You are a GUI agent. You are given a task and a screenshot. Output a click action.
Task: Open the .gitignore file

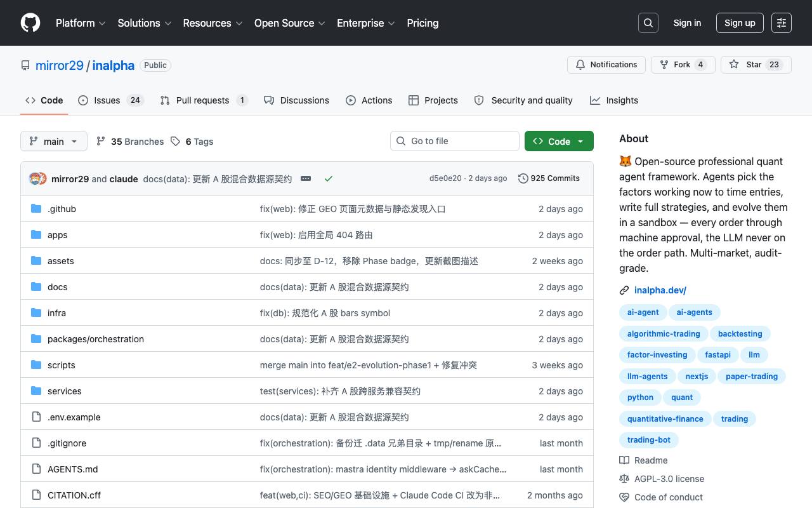pyautogui.click(x=67, y=443)
